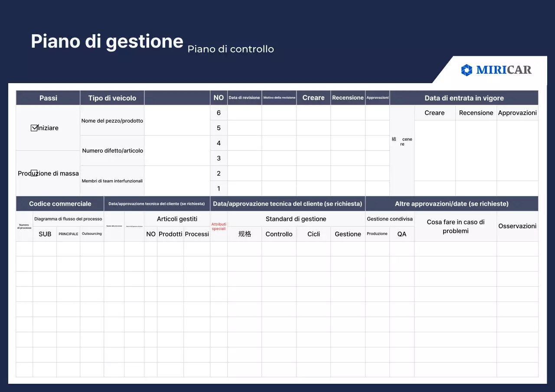Select the Recensione header
The width and height of the screenshot is (555, 392).
348,97
